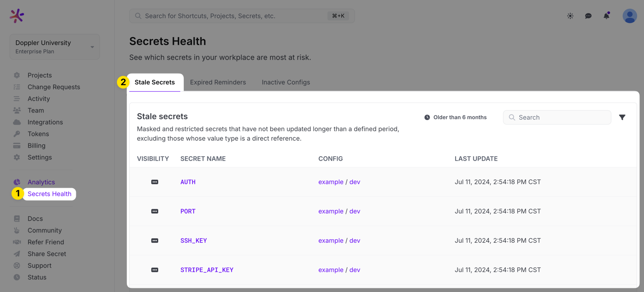Click the Support lifebuoy icon
644x292 pixels.
point(17,266)
